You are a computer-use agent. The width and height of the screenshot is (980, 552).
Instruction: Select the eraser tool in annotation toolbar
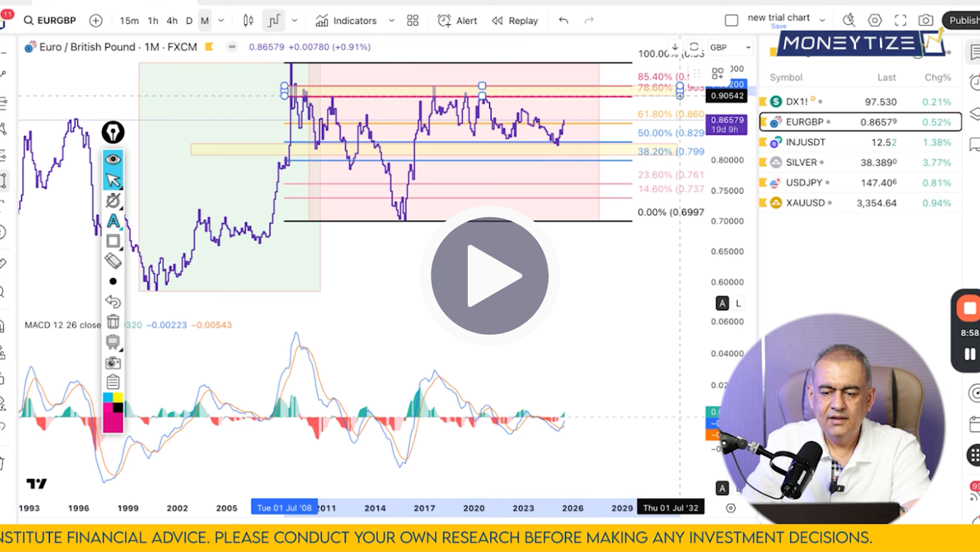click(x=113, y=261)
